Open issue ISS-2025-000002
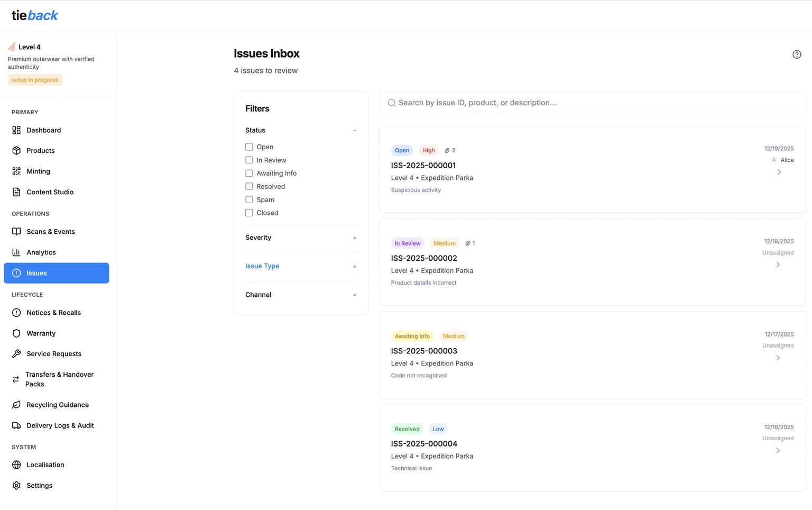The image size is (812, 510). click(x=424, y=258)
